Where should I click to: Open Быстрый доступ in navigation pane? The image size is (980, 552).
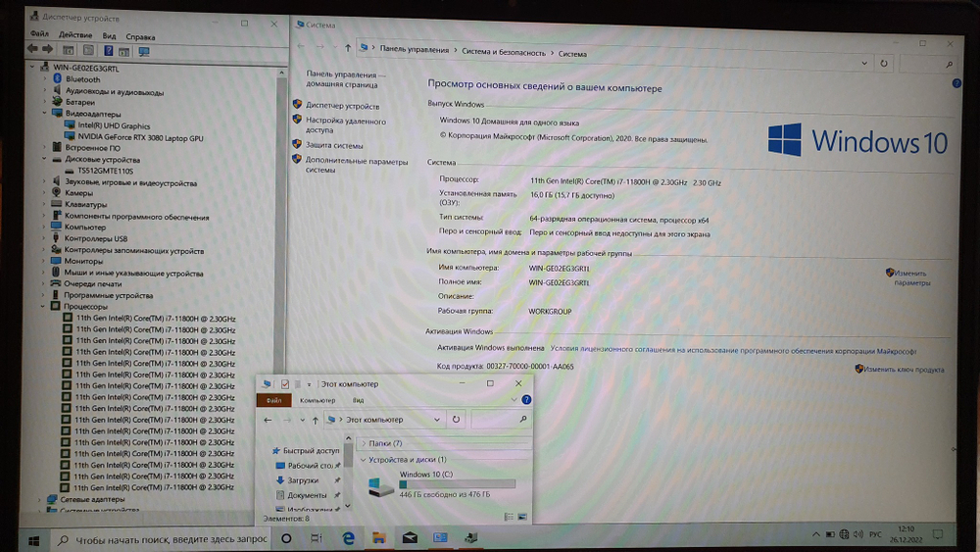[311, 450]
